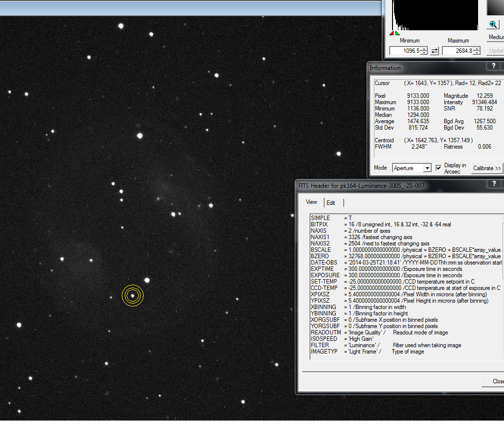
Task: Select the XORGSUBF row in FITS header
Action: coord(406,320)
